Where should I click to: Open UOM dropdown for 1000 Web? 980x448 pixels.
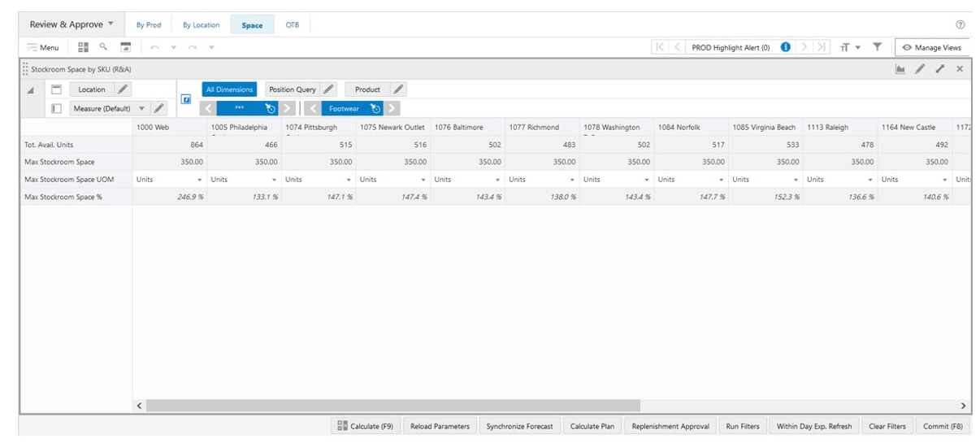point(201,180)
